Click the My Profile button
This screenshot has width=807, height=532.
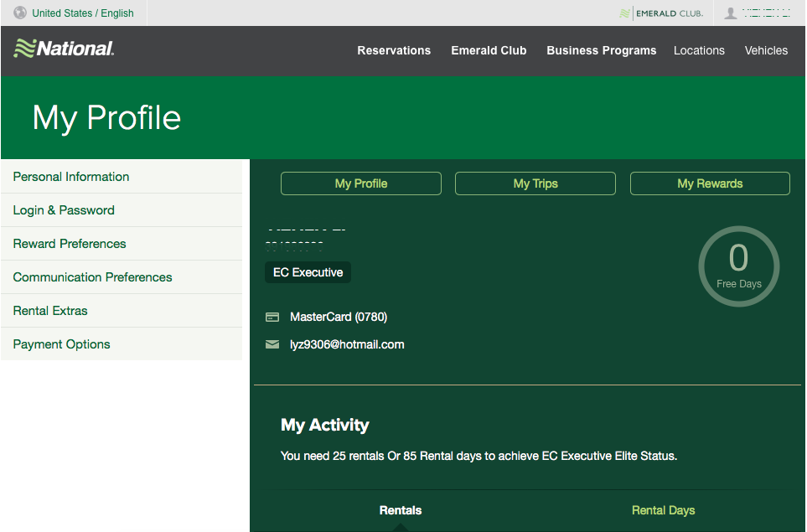pyautogui.click(x=361, y=183)
